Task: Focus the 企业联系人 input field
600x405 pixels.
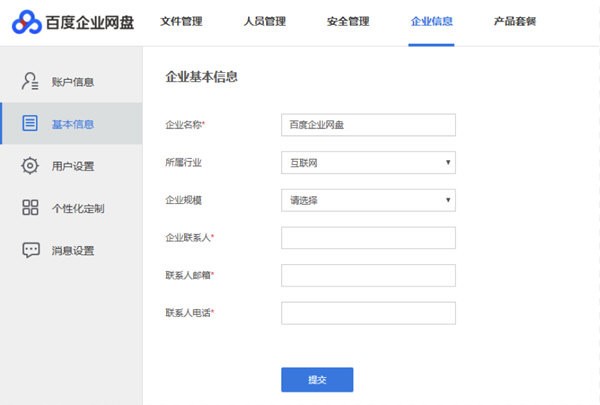Action: (368, 238)
